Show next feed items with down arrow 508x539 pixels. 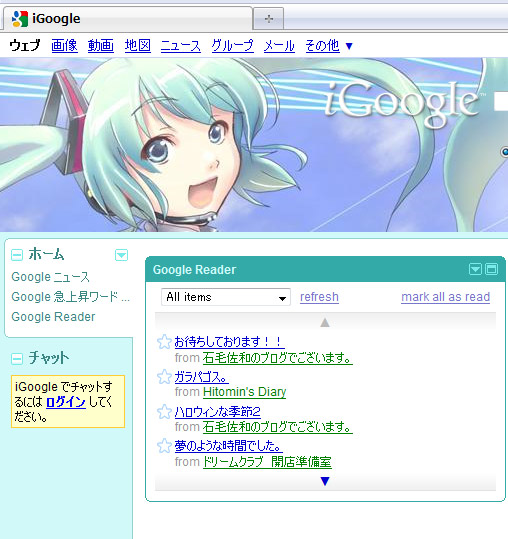[325, 481]
